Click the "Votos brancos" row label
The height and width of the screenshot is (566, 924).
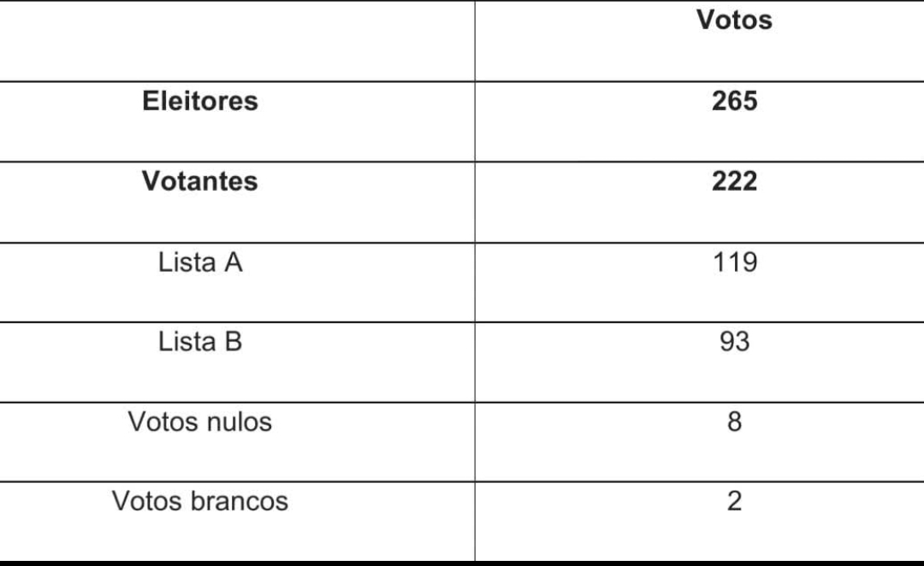point(200,501)
